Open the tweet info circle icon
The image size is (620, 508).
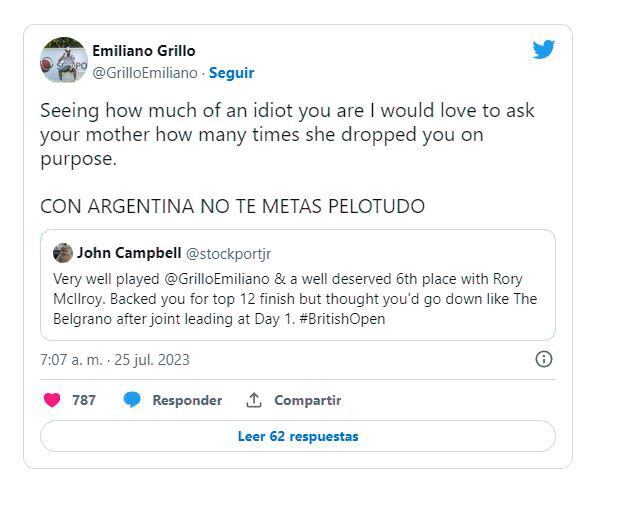(x=544, y=359)
